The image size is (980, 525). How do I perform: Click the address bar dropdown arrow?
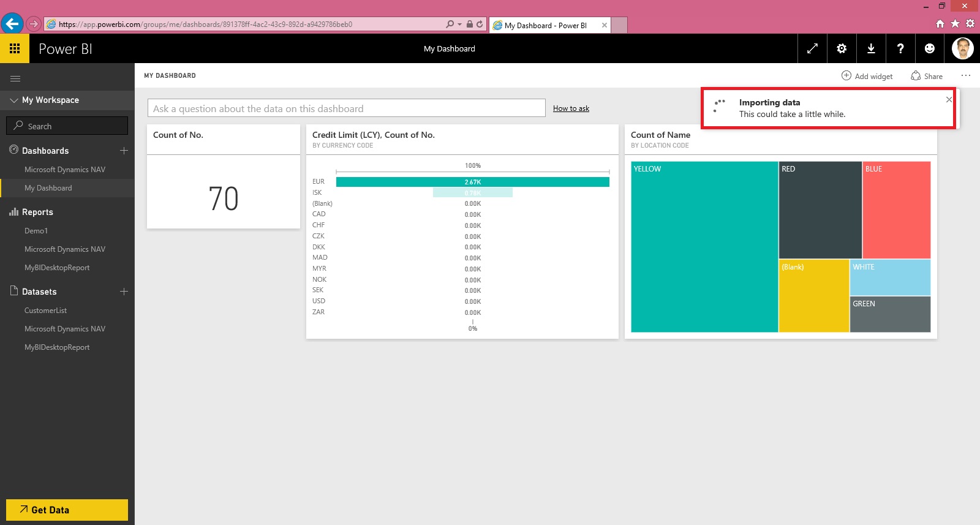(459, 25)
